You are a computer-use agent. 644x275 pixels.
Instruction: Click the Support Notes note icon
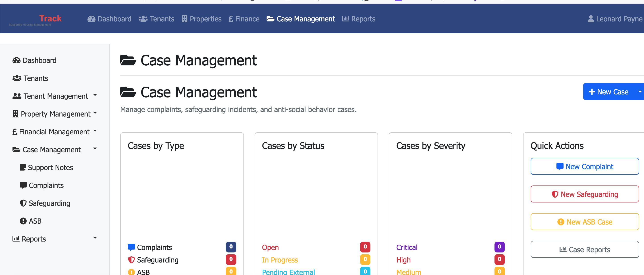[23, 167]
